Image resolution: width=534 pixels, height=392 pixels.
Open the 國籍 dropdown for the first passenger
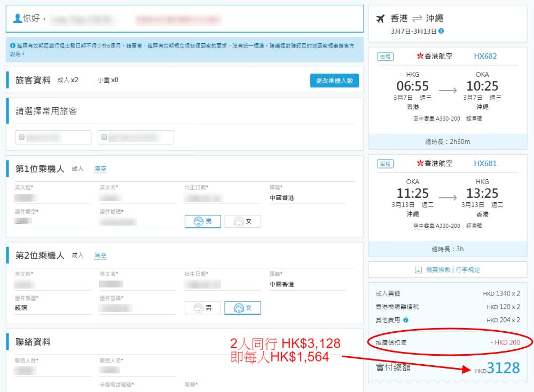tap(307, 198)
